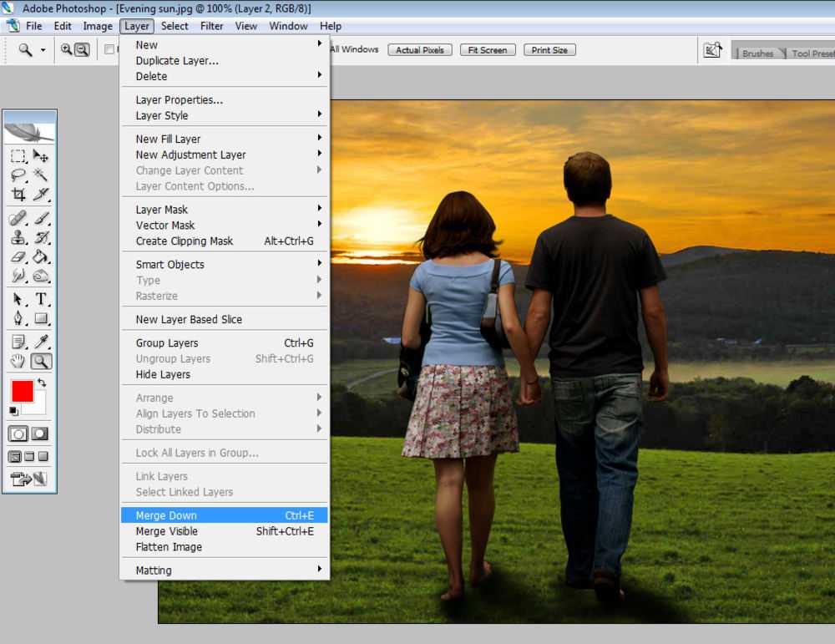Select the Zoom tool in toolbox
Viewport: 835px width, 644px height.
point(40,361)
